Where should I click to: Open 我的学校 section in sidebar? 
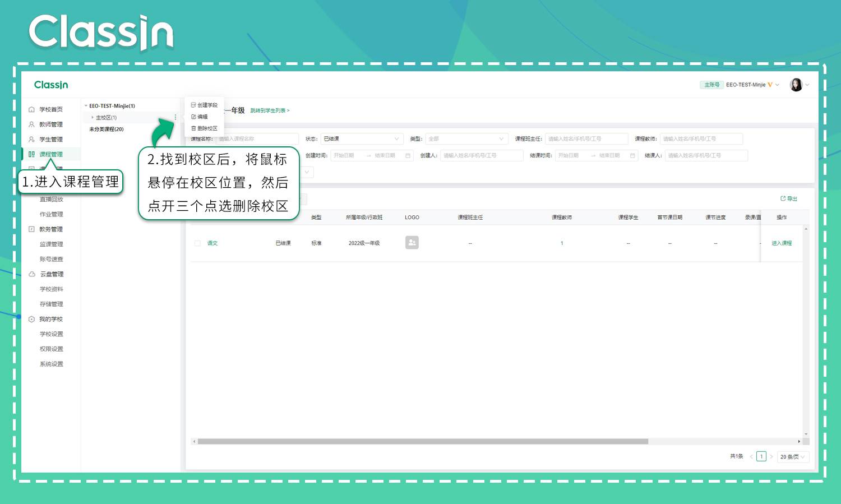click(x=51, y=319)
